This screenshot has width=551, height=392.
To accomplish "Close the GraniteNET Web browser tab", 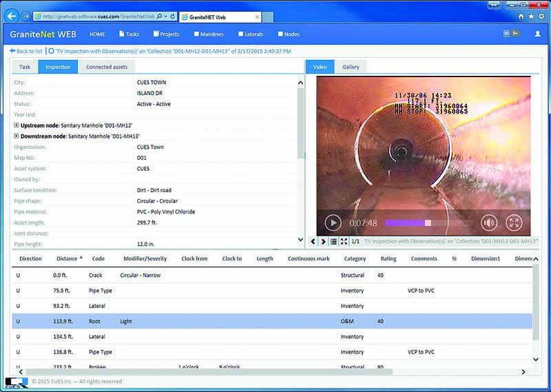I will point(257,17).
